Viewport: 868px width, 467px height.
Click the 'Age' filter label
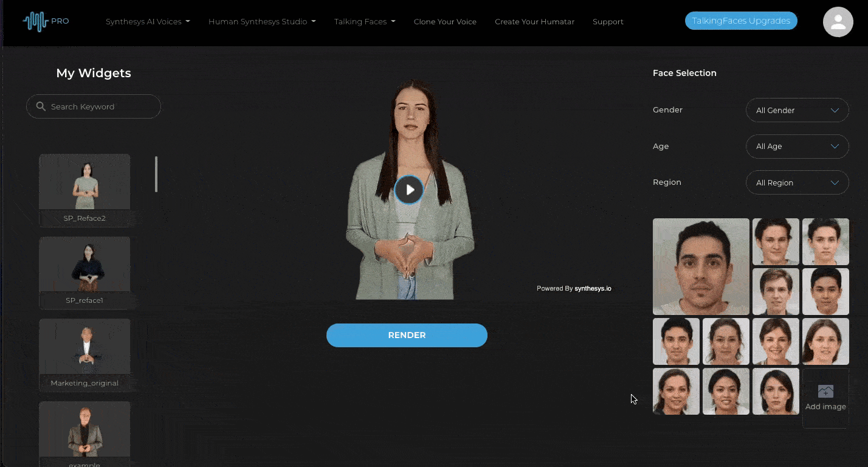(x=661, y=147)
